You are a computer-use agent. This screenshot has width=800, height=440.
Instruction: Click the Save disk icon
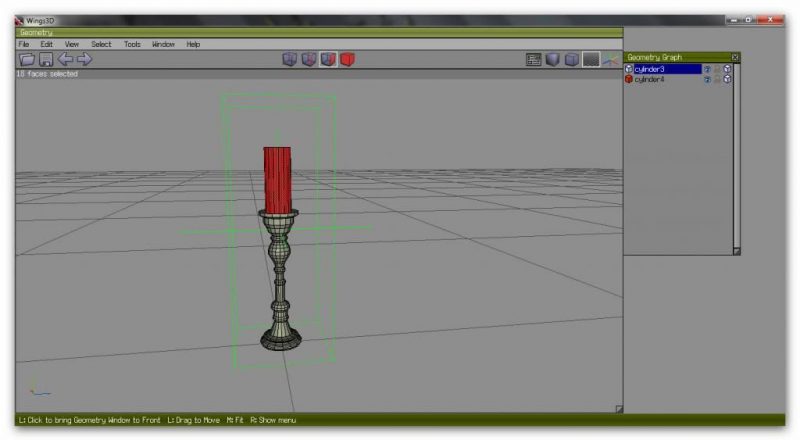(45, 59)
